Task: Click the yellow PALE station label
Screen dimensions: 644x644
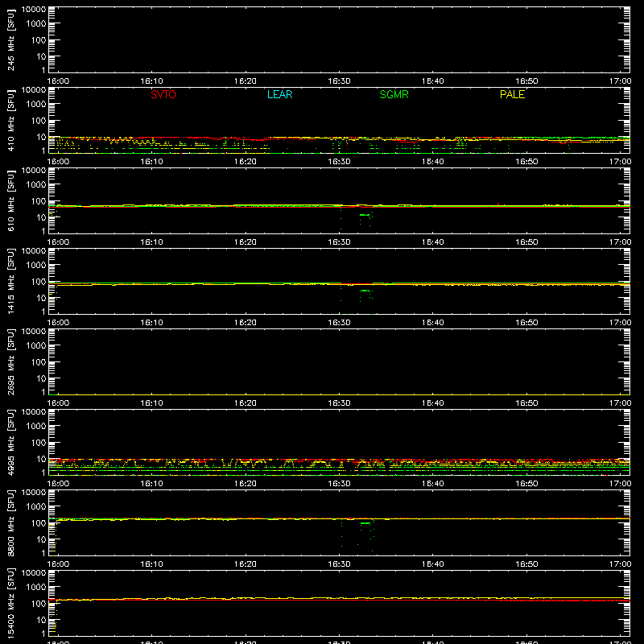Action: pyautogui.click(x=512, y=94)
